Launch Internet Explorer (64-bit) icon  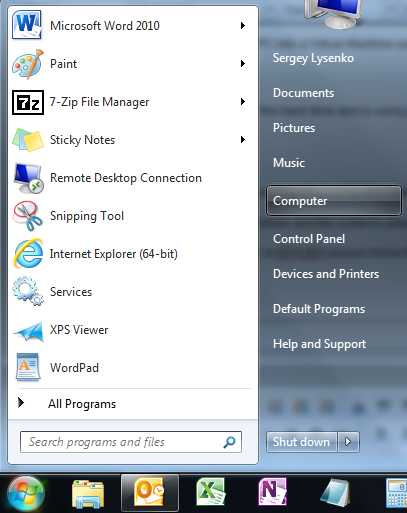tap(28, 254)
